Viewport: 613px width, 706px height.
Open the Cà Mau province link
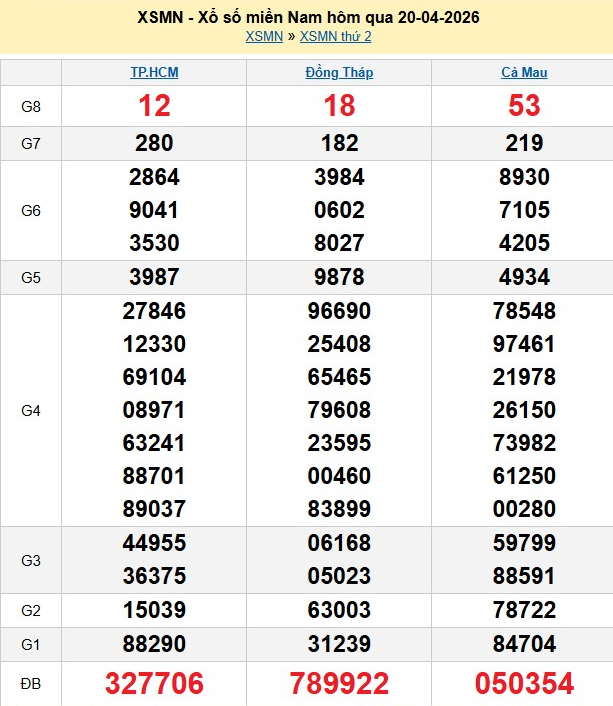524,73
